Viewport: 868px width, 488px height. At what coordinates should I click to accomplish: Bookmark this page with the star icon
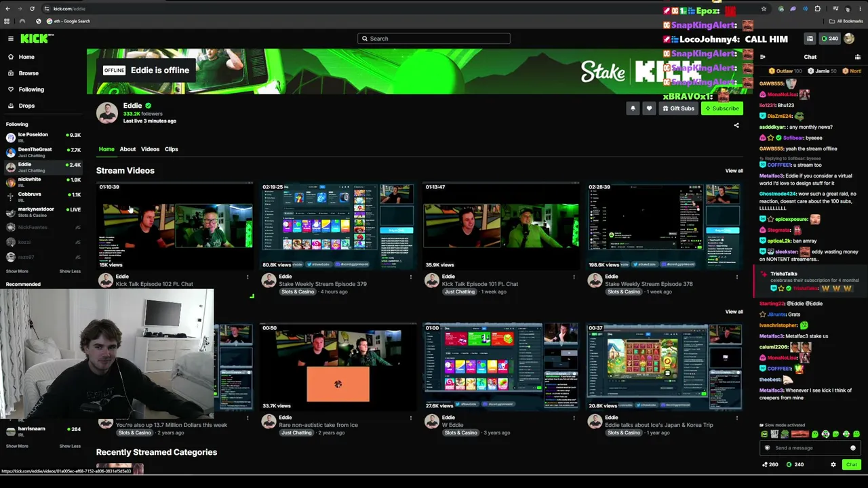pos(764,9)
